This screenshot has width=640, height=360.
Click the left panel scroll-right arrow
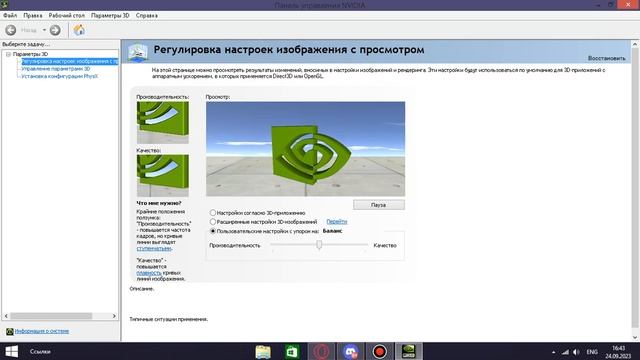pos(114,316)
